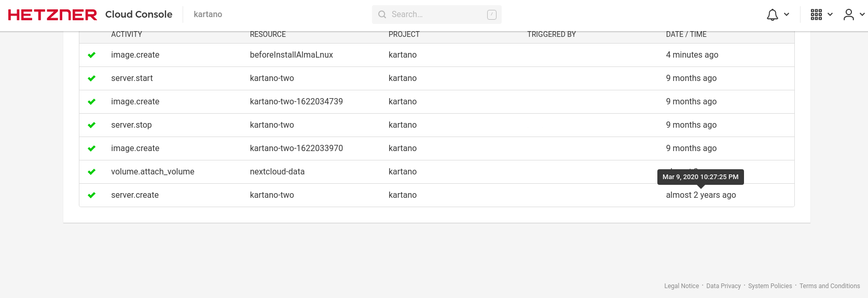
Task: Open the apps grid menu
Action: click(816, 15)
